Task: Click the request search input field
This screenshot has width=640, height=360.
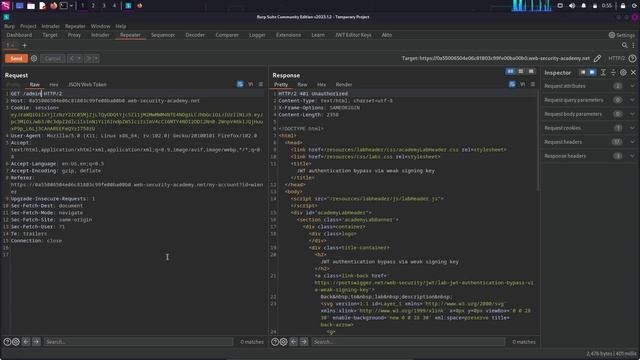Action: (138, 342)
